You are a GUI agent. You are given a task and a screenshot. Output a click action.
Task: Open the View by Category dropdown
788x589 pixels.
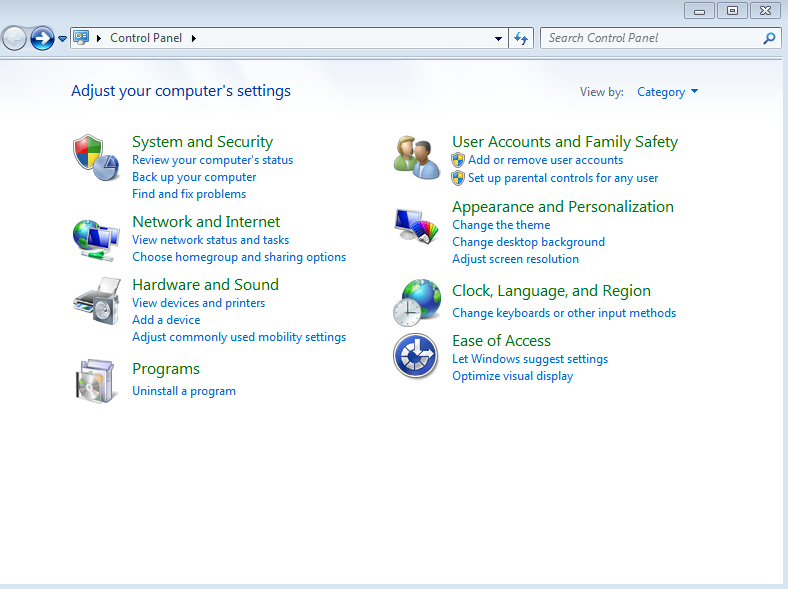click(667, 92)
